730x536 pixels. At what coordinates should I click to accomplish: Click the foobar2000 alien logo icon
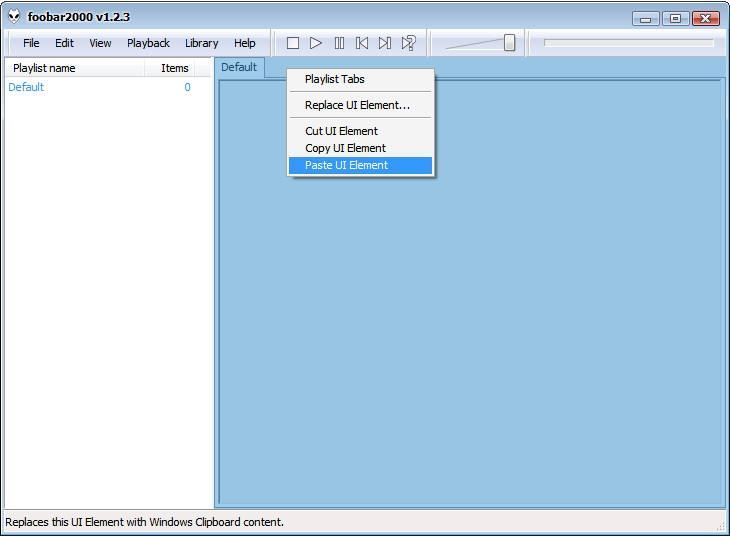[x=14, y=16]
